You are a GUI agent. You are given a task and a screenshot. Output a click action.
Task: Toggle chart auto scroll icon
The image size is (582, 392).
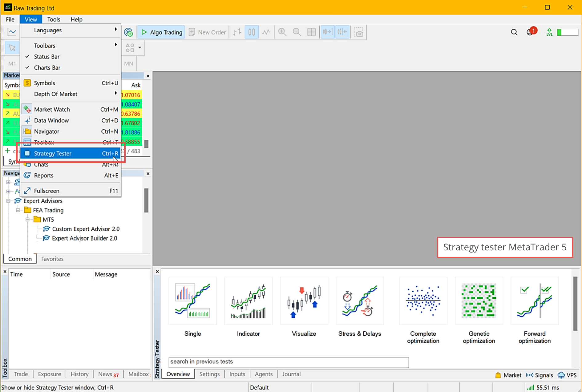tap(327, 32)
